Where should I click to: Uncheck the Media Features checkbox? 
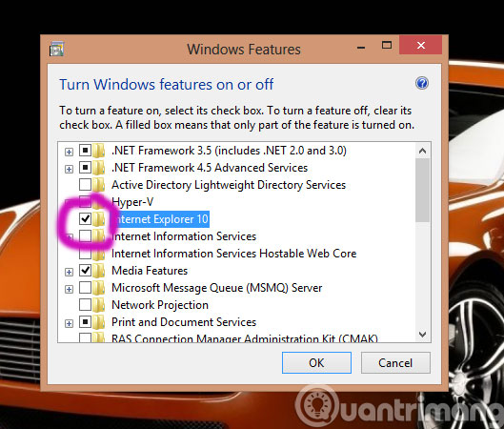(85, 271)
